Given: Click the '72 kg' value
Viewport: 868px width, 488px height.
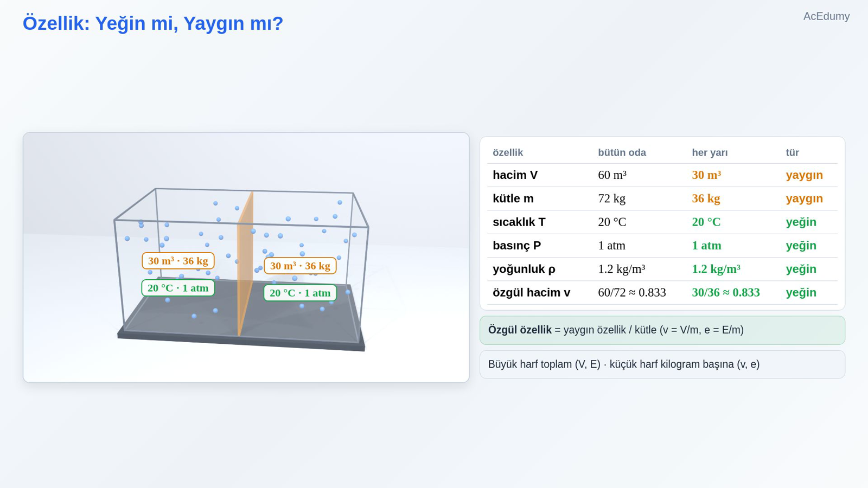Looking at the screenshot, I should click(611, 198).
